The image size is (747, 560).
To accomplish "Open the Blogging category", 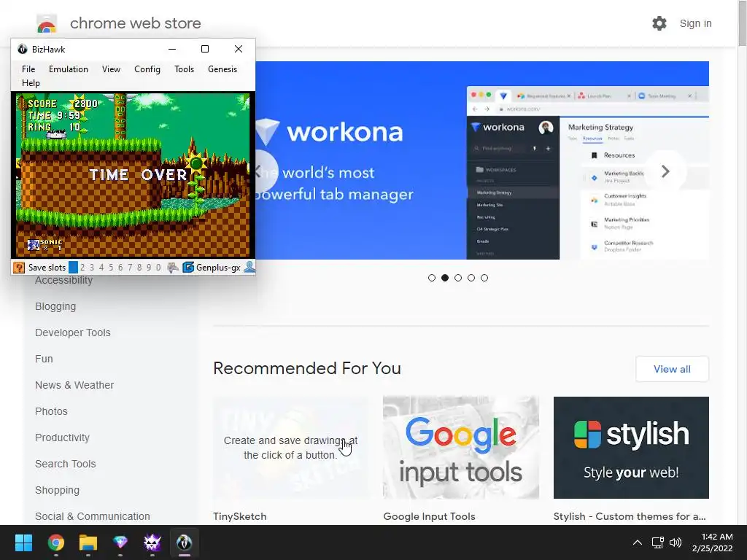I will click(55, 306).
